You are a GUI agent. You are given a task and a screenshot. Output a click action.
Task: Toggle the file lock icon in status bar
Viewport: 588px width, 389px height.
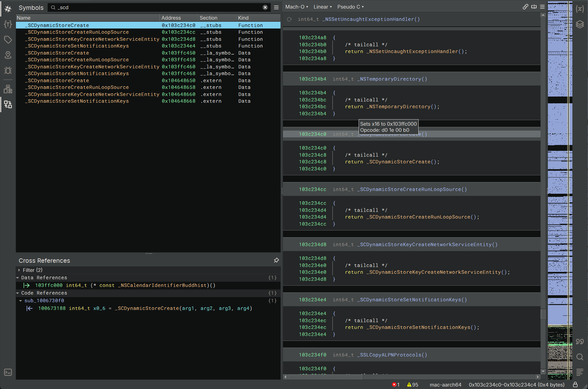(x=575, y=384)
